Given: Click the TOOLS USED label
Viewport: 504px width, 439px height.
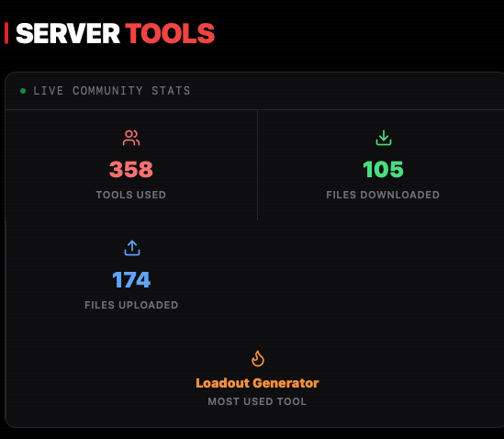Looking at the screenshot, I should (131, 195).
